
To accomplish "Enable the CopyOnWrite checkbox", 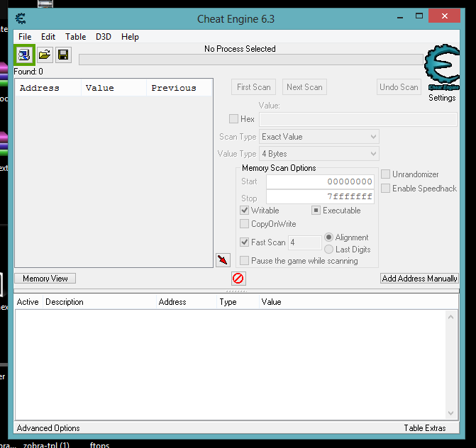I will [244, 224].
